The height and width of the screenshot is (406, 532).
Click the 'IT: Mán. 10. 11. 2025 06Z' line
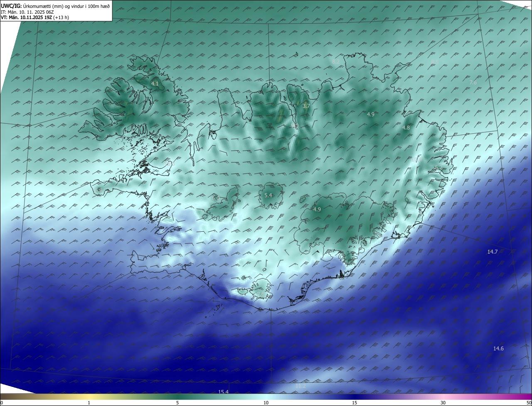[28, 12]
